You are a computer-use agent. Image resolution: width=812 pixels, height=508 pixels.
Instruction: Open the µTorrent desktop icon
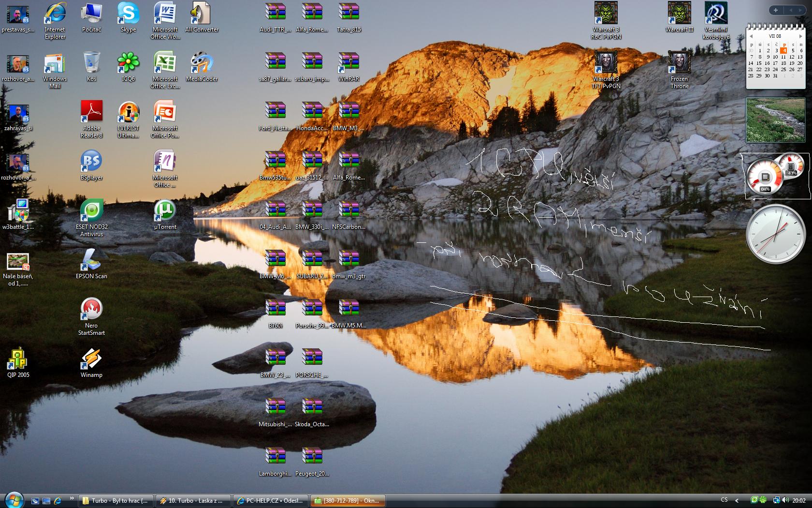[165, 212]
